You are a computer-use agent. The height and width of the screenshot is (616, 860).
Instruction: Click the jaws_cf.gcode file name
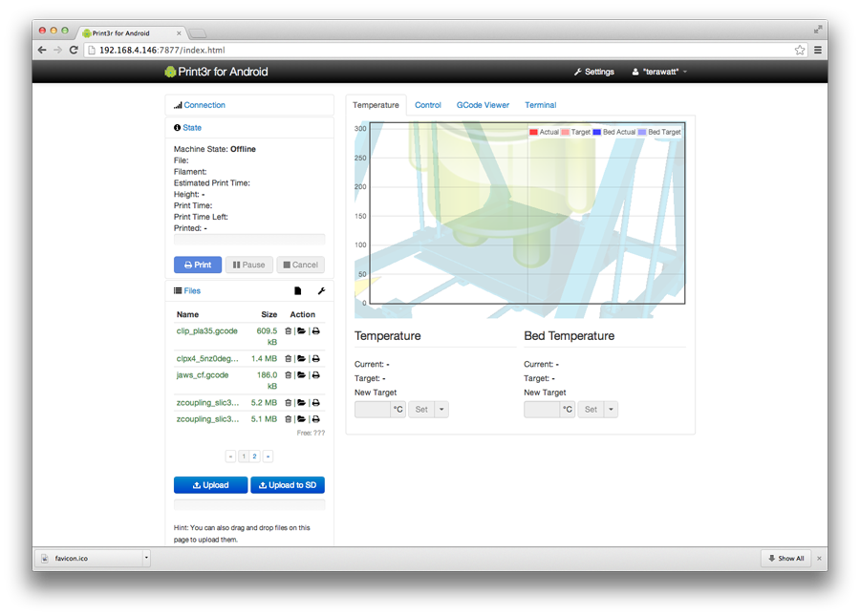click(x=203, y=375)
